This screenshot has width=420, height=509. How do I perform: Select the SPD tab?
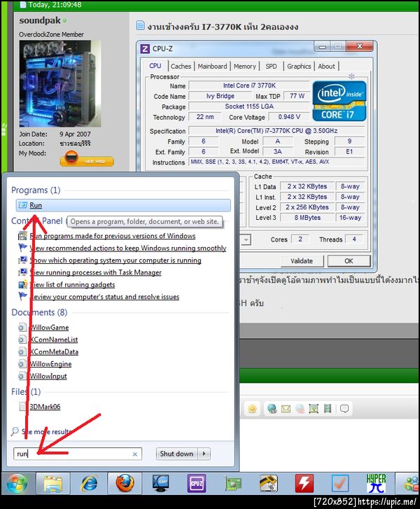click(272, 67)
